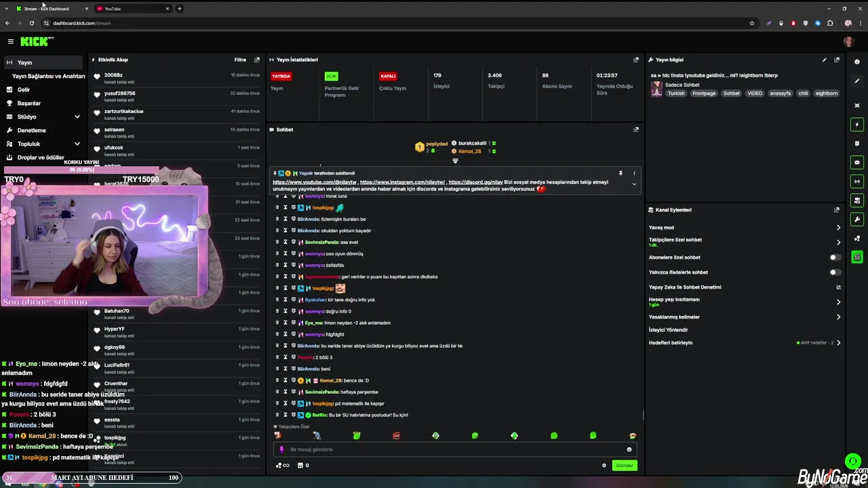Open the discord.gg/nilay link in the pinned message
Viewport: 868px width, 488px height.
pyautogui.click(x=475, y=182)
